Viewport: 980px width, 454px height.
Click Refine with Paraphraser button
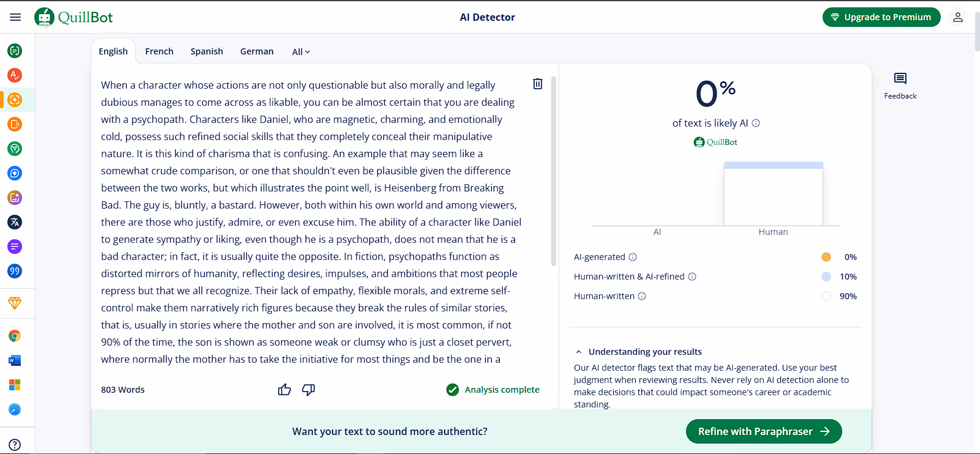pos(763,431)
